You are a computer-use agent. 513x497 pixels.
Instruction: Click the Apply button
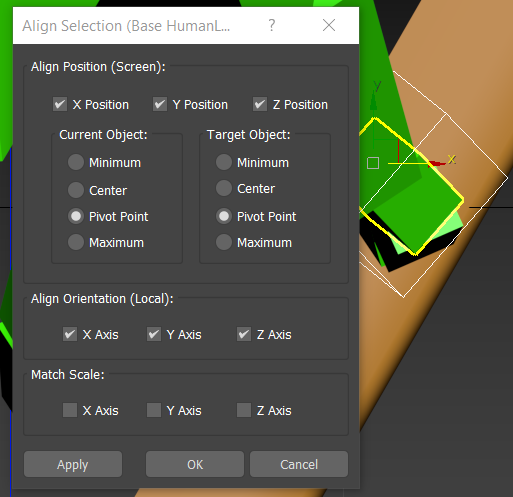coord(73,464)
